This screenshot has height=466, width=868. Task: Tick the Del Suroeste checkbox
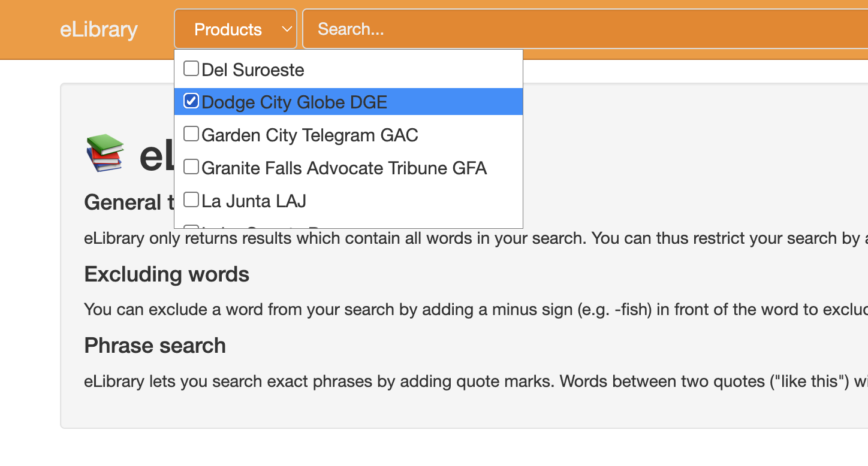[x=191, y=69]
